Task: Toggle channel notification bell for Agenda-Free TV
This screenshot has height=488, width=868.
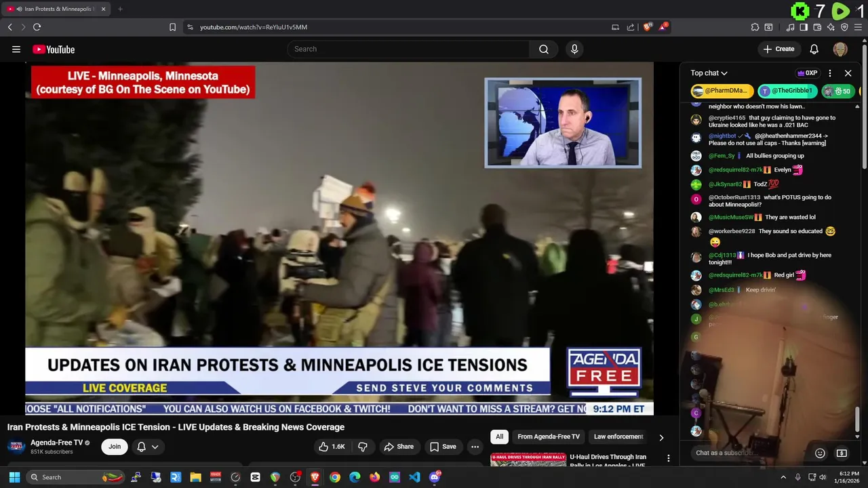Action: (141, 447)
